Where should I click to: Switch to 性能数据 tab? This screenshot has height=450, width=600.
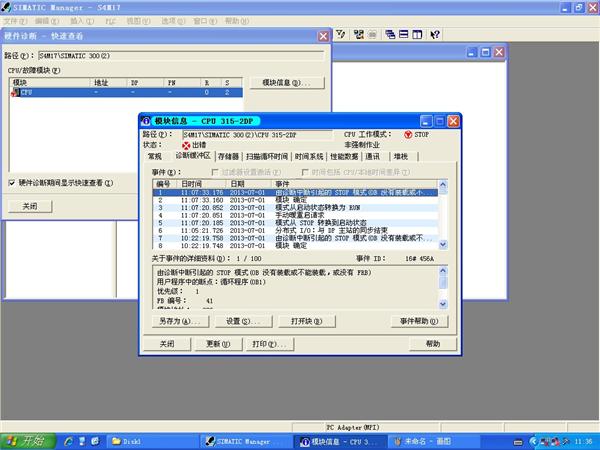click(344, 157)
